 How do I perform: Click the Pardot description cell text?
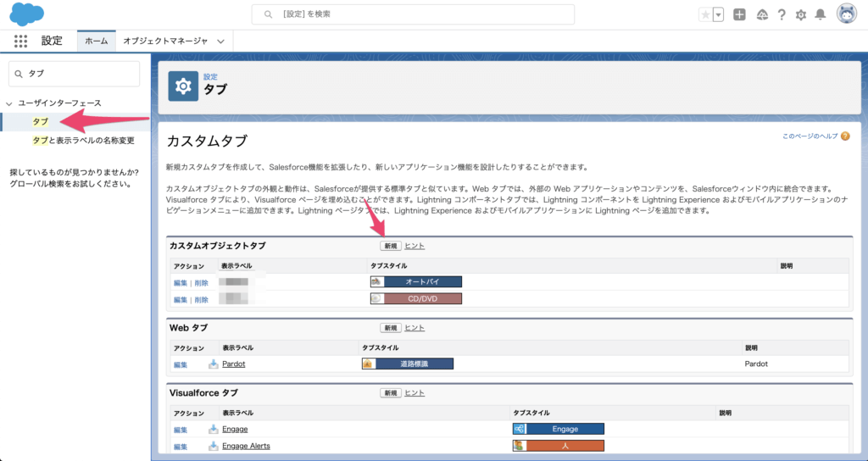click(x=756, y=364)
